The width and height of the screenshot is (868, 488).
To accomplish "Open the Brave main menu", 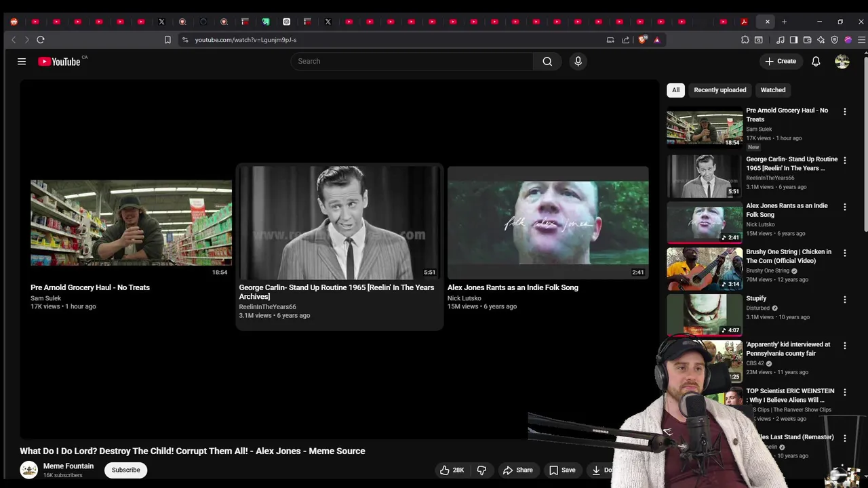I will pyautogui.click(x=861, y=40).
